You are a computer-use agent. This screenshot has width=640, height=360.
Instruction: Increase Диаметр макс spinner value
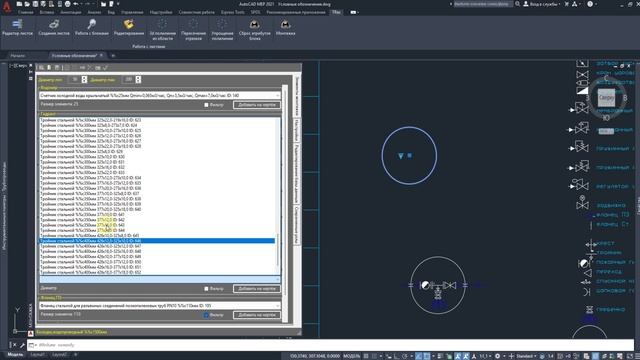138,78
